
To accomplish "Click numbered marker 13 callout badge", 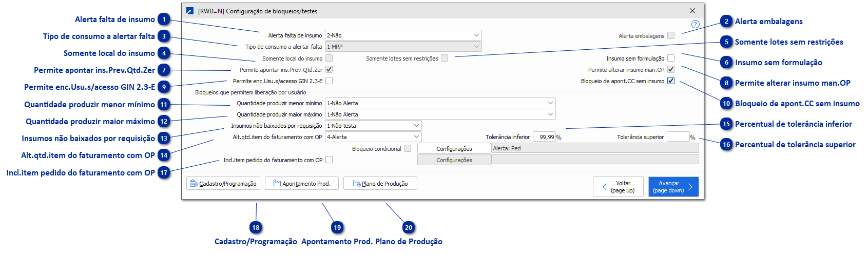I will [164, 139].
